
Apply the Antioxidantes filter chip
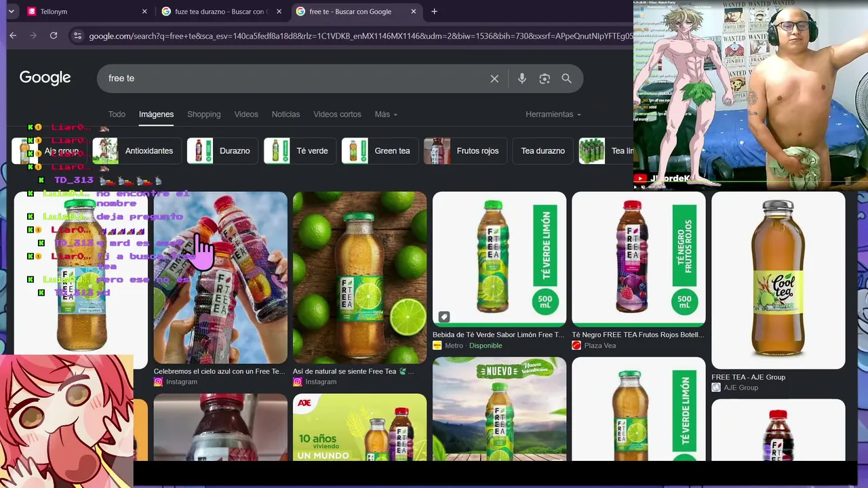[x=136, y=151]
